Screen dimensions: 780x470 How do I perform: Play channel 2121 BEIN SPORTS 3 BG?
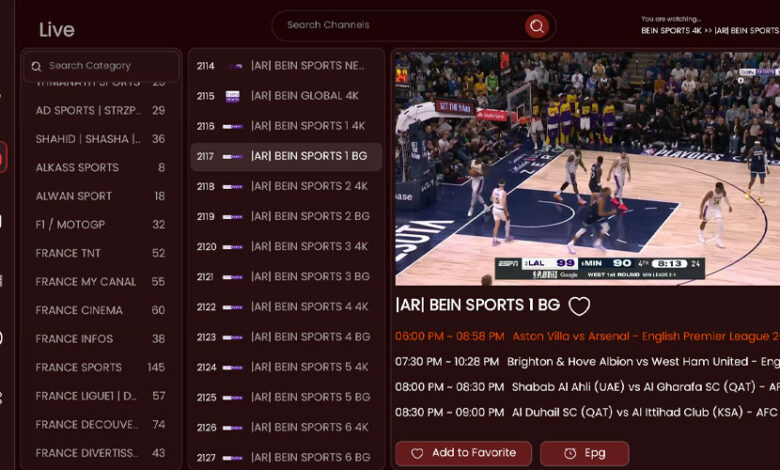point(287,276)
